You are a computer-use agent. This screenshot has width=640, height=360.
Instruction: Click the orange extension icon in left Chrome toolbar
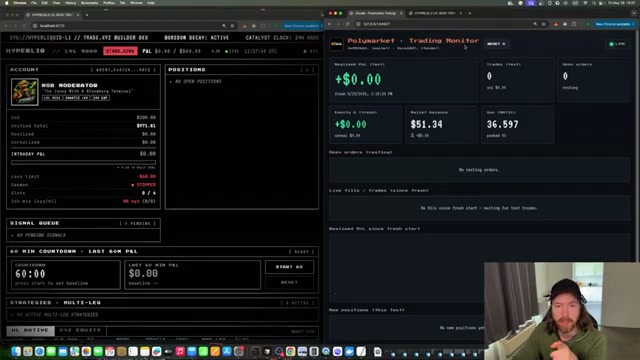(x=244, y=26)
